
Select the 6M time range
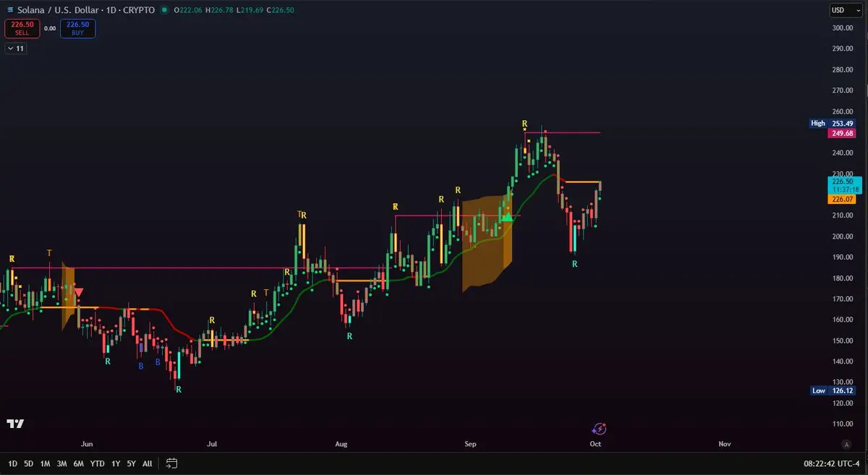(x=79, y=463)
